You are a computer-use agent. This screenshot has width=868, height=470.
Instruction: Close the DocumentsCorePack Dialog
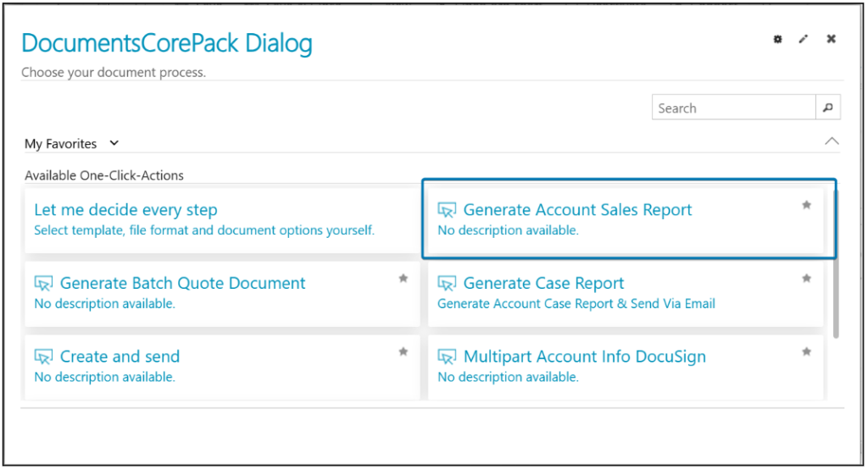click(x=831, y=39)
